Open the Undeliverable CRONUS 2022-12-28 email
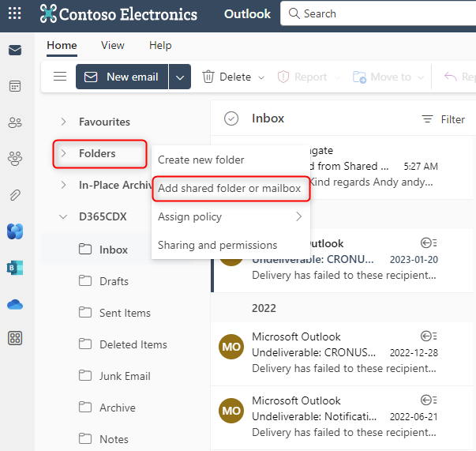476x451 pixels. coord(342,354)
